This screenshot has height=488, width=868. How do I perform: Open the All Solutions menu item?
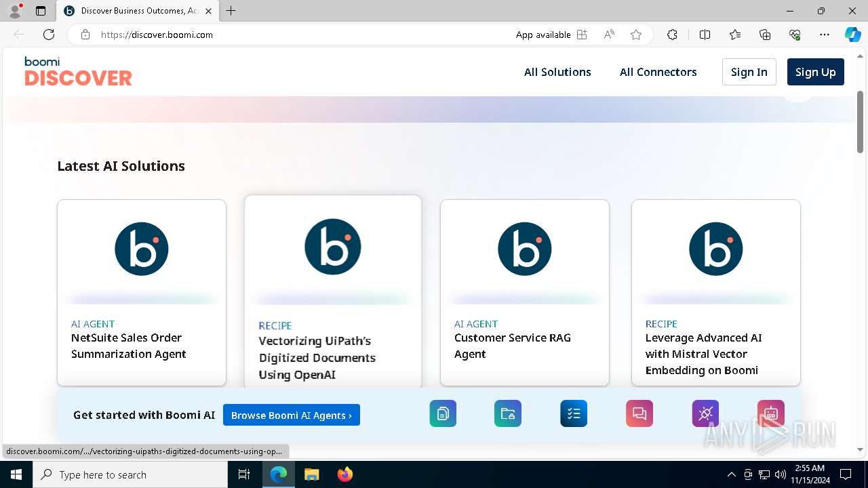[x=557, y=72]
